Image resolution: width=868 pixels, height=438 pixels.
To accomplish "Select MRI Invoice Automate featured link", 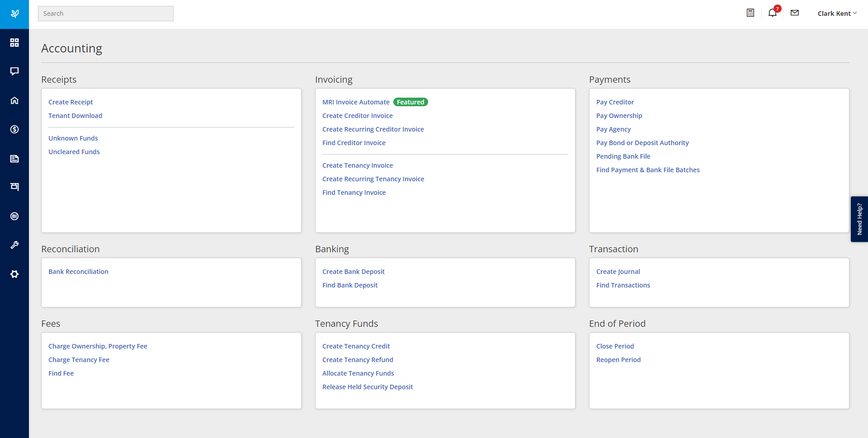I will 356,102.
